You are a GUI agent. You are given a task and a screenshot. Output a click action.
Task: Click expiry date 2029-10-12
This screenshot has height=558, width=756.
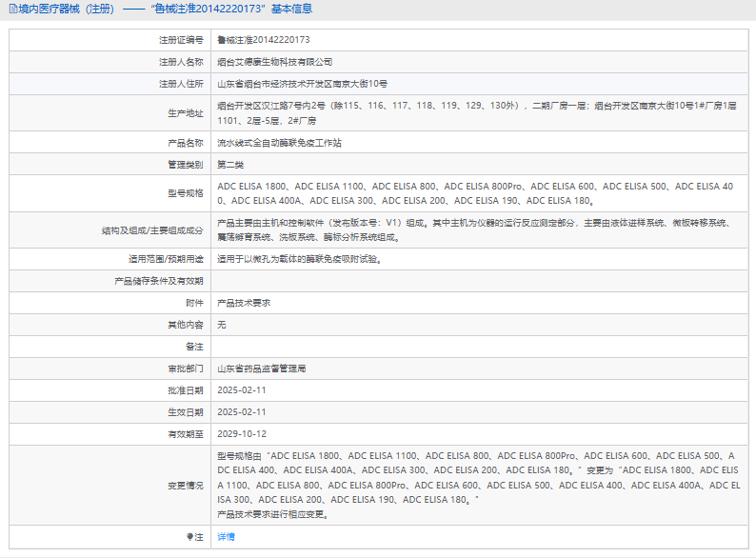(x=242, y=434)
